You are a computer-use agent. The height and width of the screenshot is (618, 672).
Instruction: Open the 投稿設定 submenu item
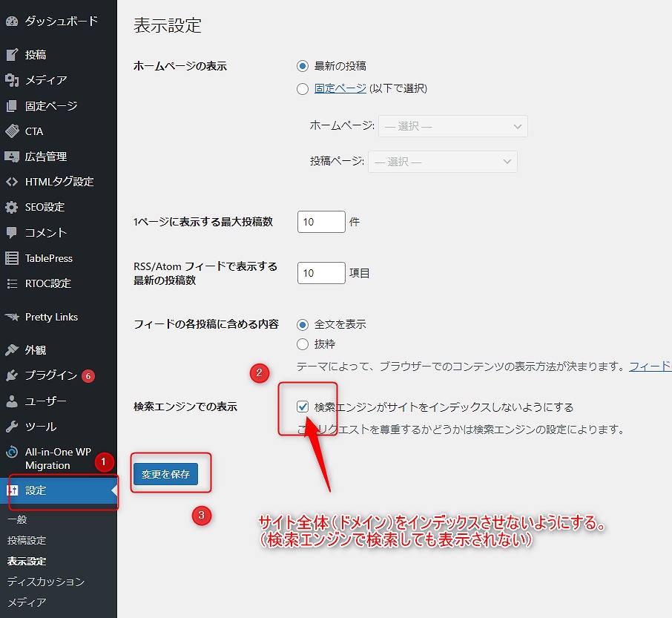point(27,540)
